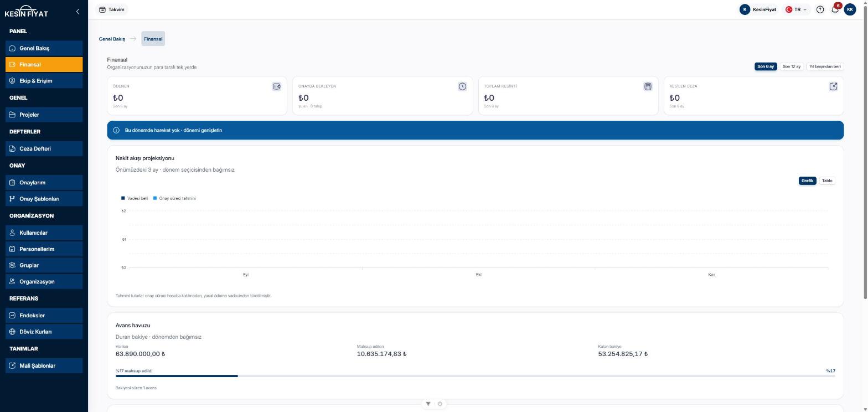This screenshot has height=412, width=868.
Task: Show the cash flow chart with Grafik
Action: point(807,181)
